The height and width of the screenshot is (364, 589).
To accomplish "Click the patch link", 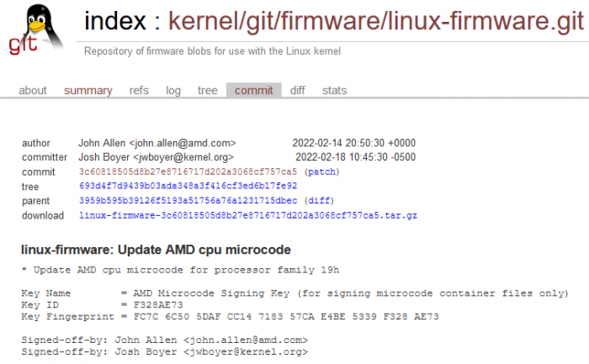I will [321, 171].
